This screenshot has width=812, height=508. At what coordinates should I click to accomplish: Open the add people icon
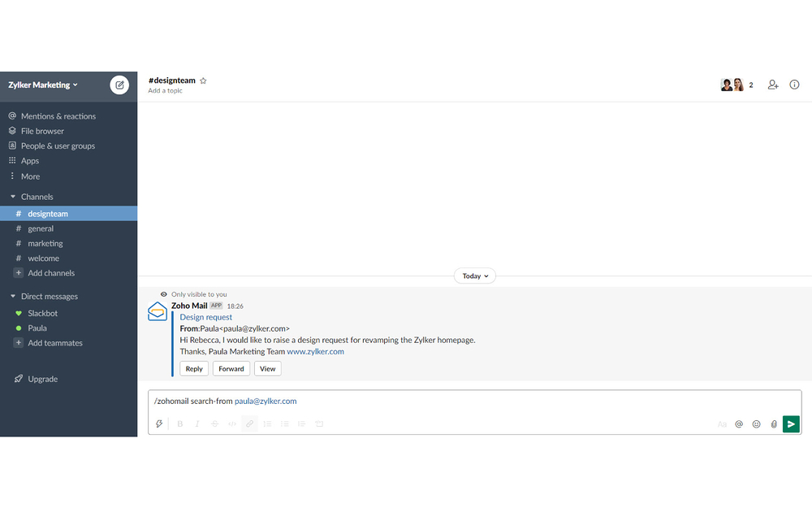pos(773,85)
